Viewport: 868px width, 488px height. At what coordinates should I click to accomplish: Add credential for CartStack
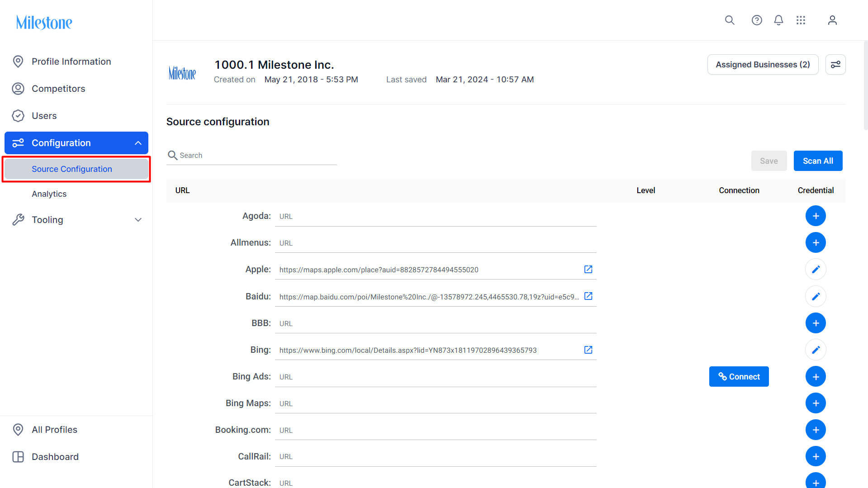(x=816, y=481)
